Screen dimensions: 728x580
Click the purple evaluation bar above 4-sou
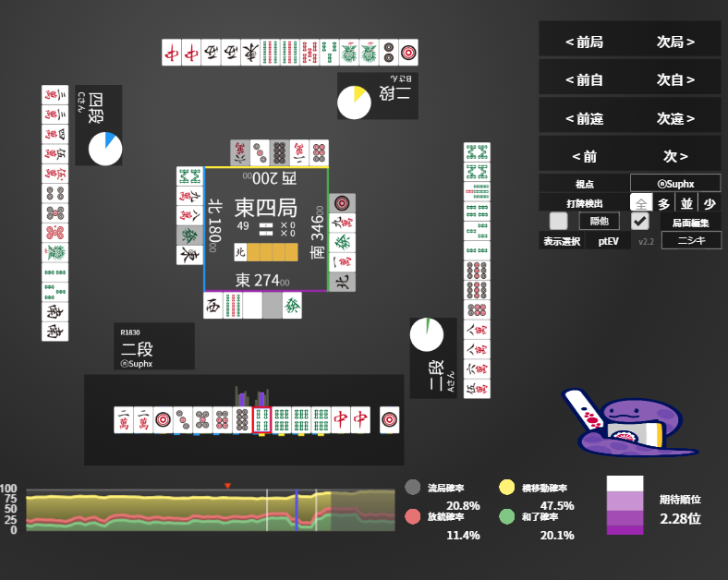tap(261, 399)
